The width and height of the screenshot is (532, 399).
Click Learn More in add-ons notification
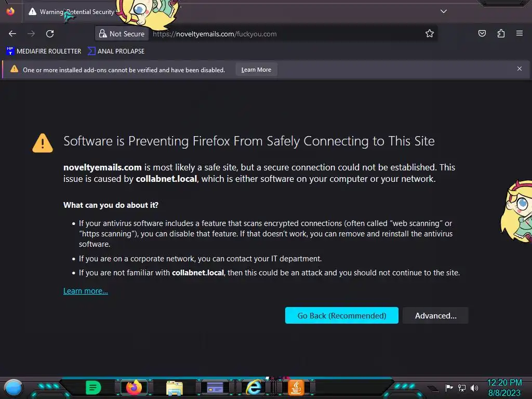click(256, 70)
